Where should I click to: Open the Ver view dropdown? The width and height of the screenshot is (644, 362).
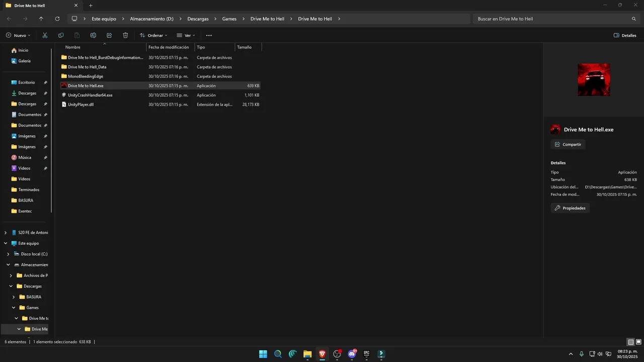[x=186, y=35]
